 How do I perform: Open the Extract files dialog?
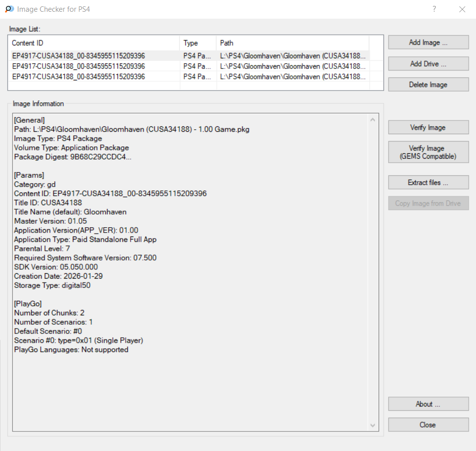[428, 183]
